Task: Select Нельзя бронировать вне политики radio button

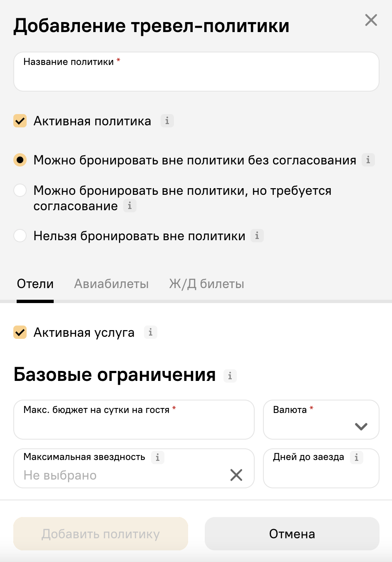Action: point(20,236)
